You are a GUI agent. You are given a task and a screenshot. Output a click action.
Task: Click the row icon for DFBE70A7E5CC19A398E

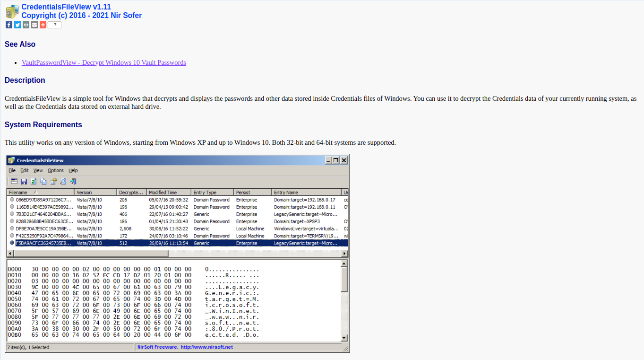point(12,228)
